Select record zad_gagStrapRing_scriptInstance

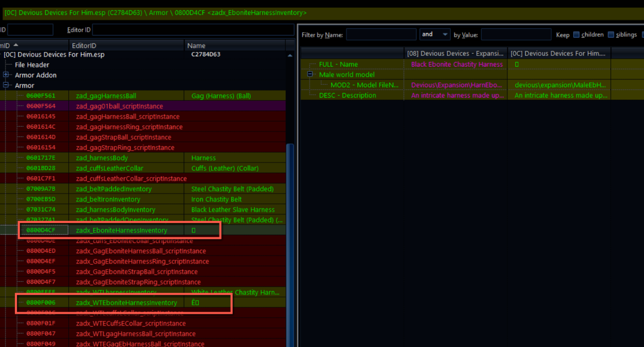coord(143,147)
